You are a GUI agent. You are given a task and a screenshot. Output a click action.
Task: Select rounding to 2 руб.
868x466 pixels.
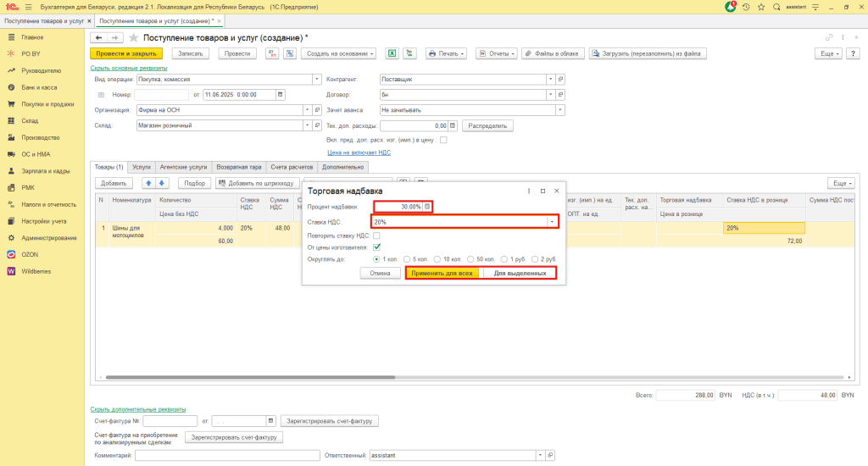coord(535,259)
